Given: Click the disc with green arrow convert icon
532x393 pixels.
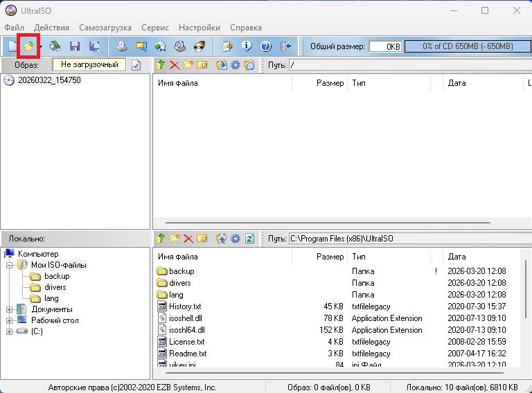Looking at the screenshot, I should 161,46.
